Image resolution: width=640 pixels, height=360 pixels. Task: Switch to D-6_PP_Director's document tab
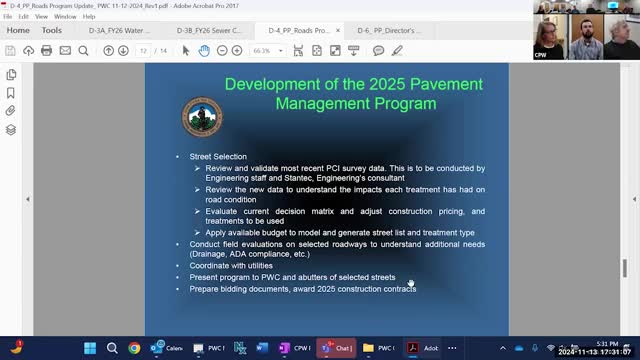point(388,31)
